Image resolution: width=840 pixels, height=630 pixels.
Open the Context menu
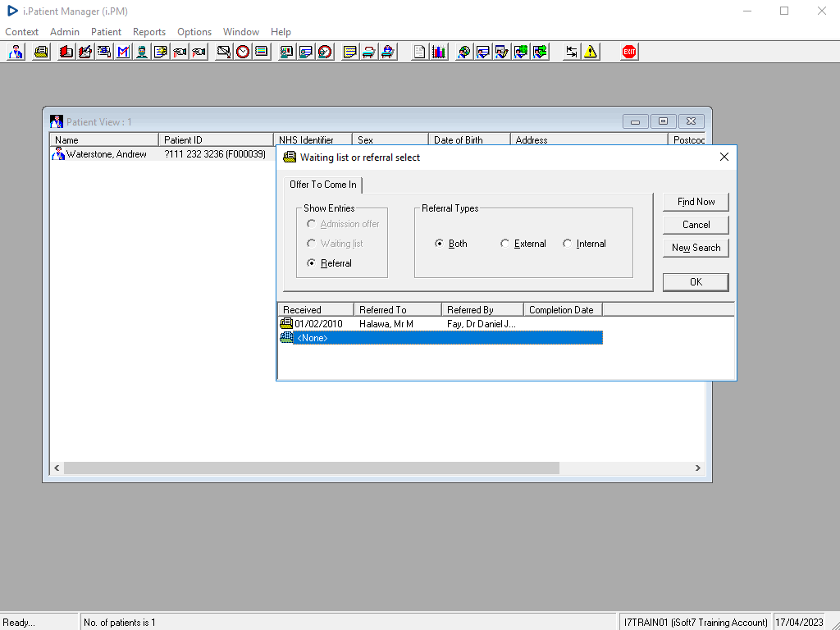pyautogui.click(x=22, y=32)
